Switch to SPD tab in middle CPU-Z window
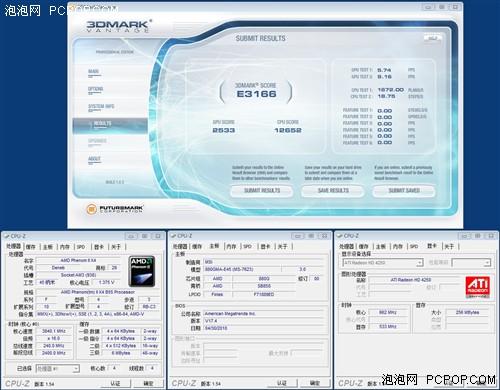This screenshot has height=390, width=500. pos(247,246)
